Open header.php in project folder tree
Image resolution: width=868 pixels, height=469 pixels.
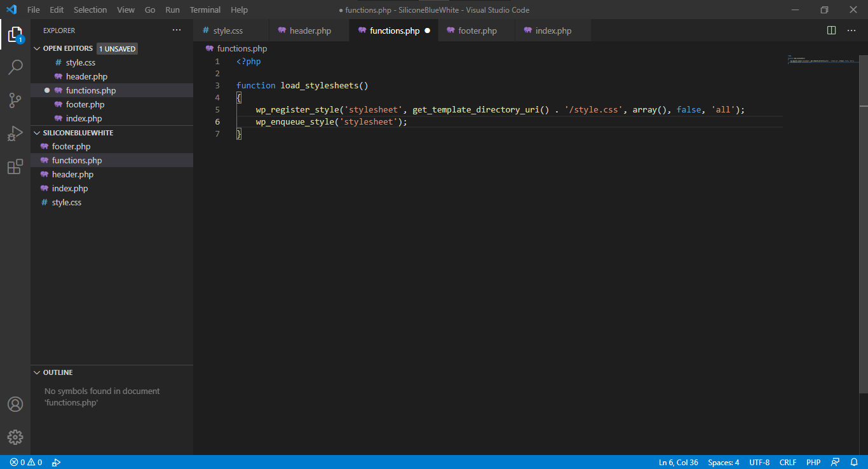112,174
